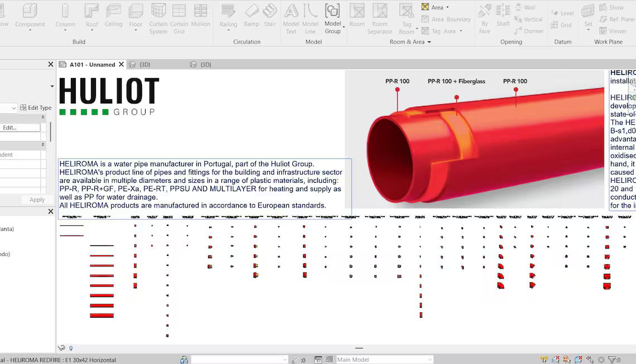The image size is (636, 364).
Task: Open the Model Group dropdown arrow
Action: coord(344,27)
